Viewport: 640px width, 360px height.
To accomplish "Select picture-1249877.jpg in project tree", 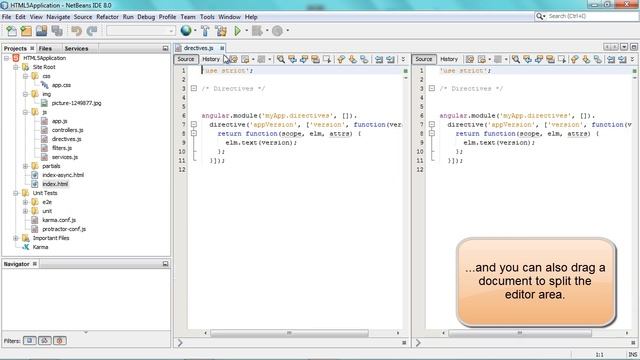I will (x=76, y=103).
